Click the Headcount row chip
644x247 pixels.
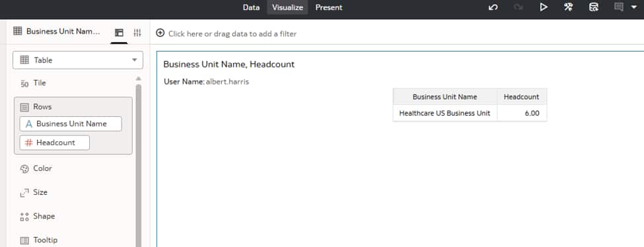[x=55, y=143]
